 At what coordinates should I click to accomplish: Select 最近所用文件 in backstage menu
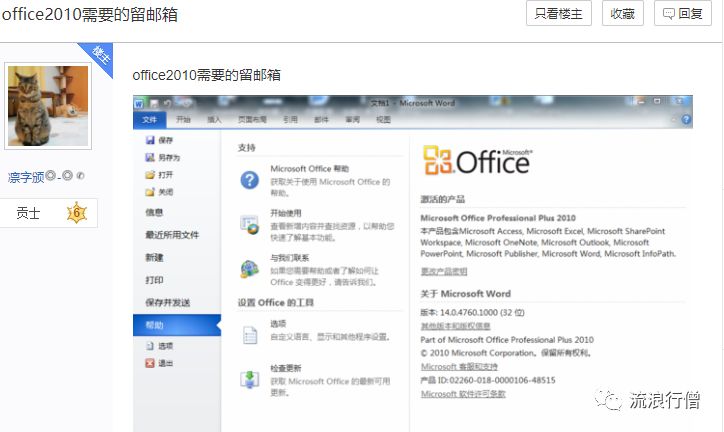click(172, 235)
